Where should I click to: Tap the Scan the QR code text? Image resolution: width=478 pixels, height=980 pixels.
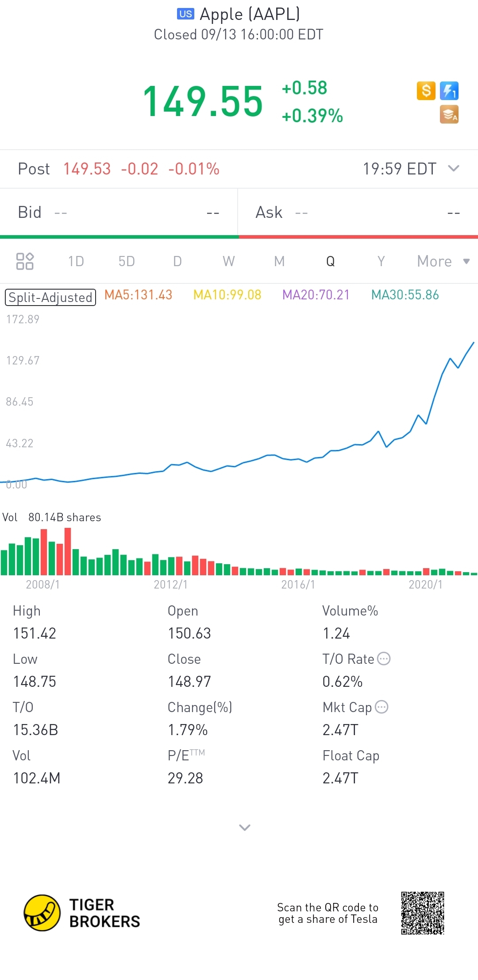point(328,913)
